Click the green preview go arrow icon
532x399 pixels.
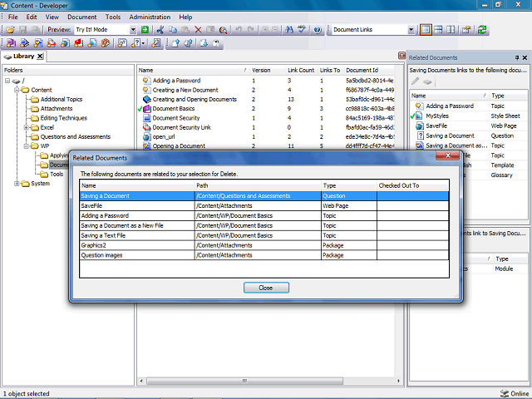tap(145, 30)
